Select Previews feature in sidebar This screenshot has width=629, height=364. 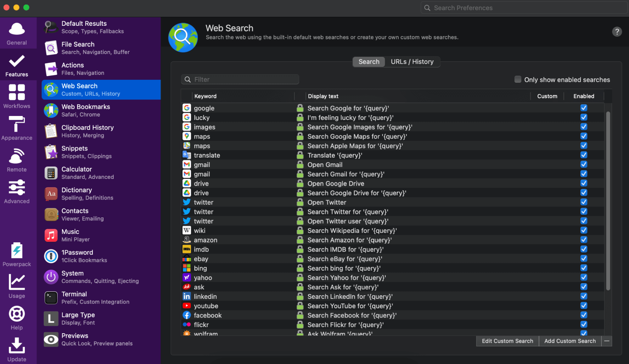101,339
